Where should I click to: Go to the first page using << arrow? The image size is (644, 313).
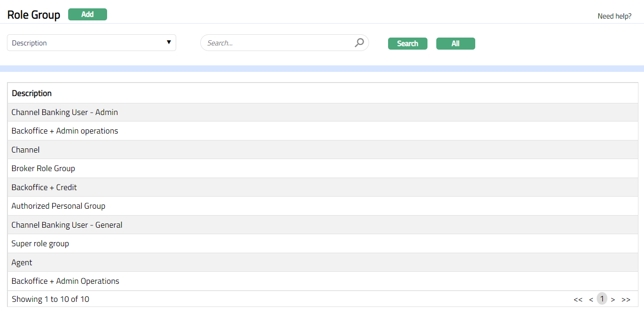click(578, 300)
